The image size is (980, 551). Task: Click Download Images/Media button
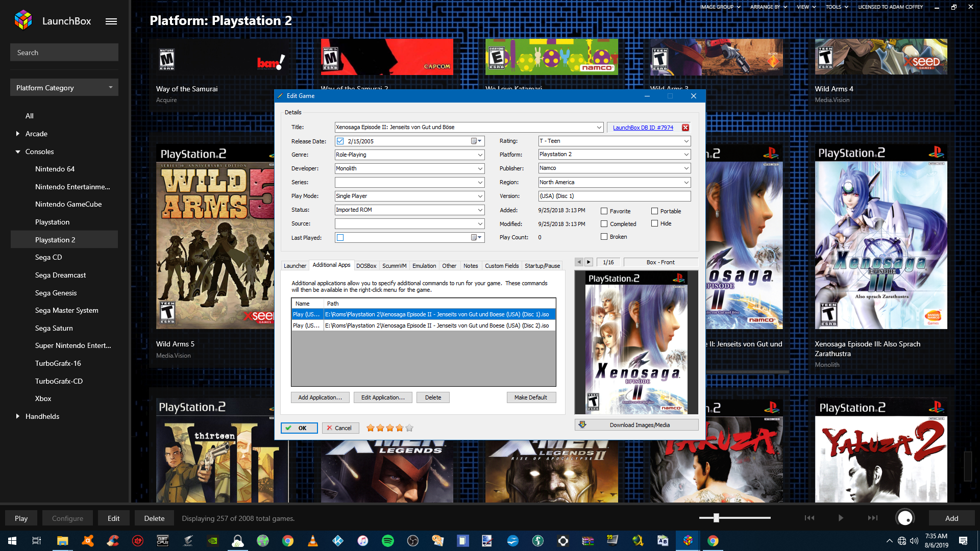(x=636, y=425)
